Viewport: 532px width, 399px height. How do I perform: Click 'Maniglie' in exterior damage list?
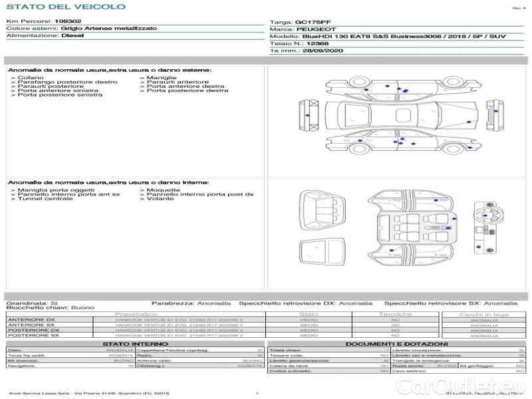pos(162,78)
